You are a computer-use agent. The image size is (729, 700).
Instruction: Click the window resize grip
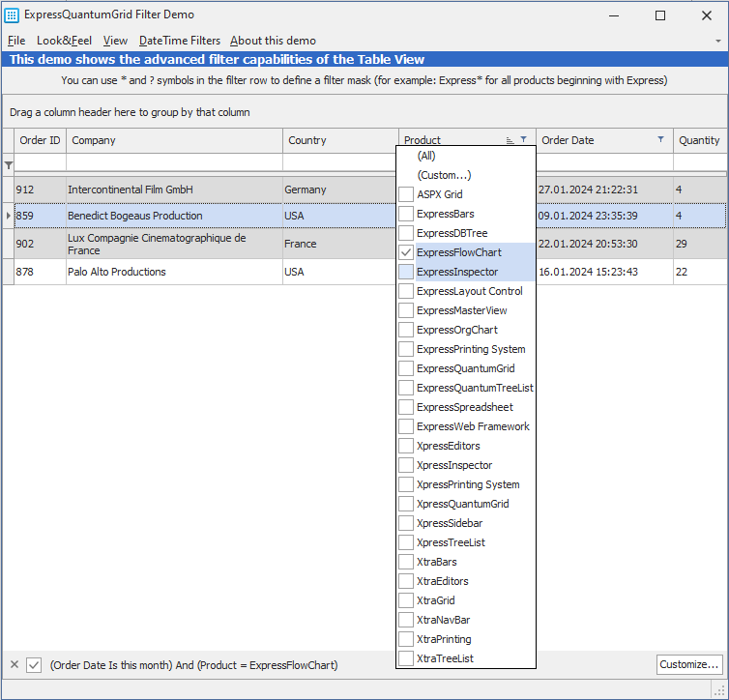tap(719, 690)
